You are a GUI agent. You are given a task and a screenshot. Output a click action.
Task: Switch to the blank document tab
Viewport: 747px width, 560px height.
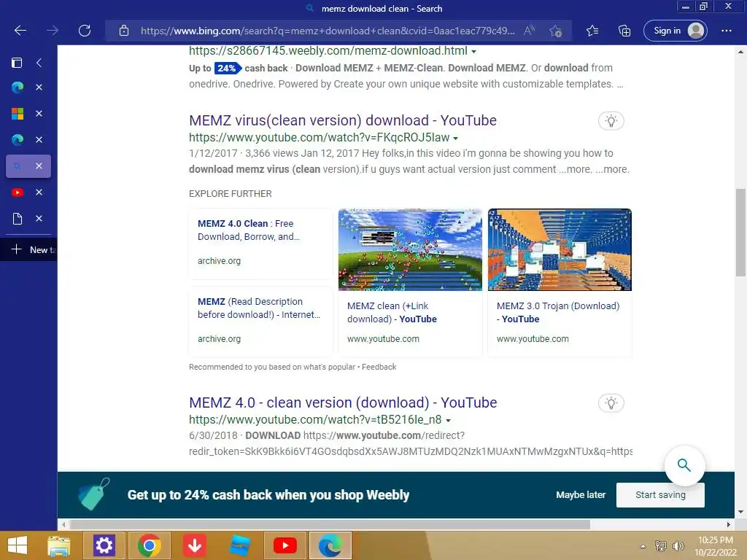click(18, 218)
